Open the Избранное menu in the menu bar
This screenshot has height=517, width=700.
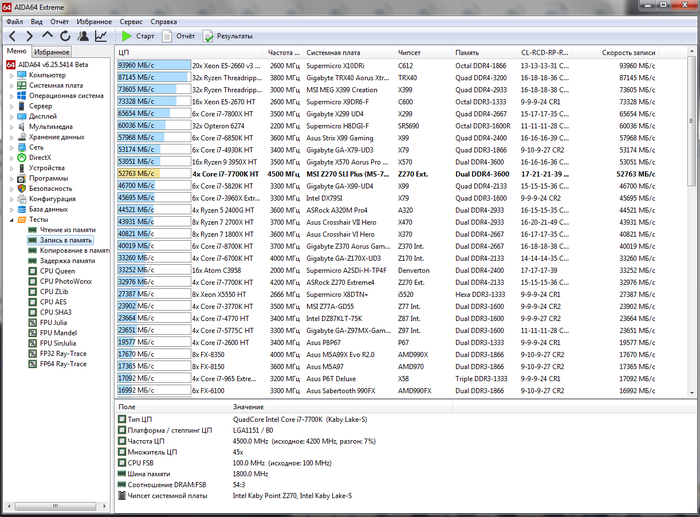[94, 21]
